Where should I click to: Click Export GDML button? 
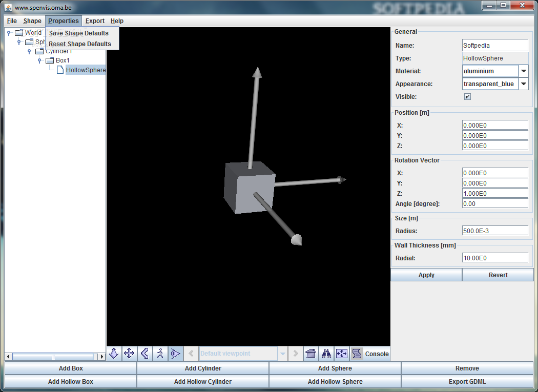coord(467,382)
